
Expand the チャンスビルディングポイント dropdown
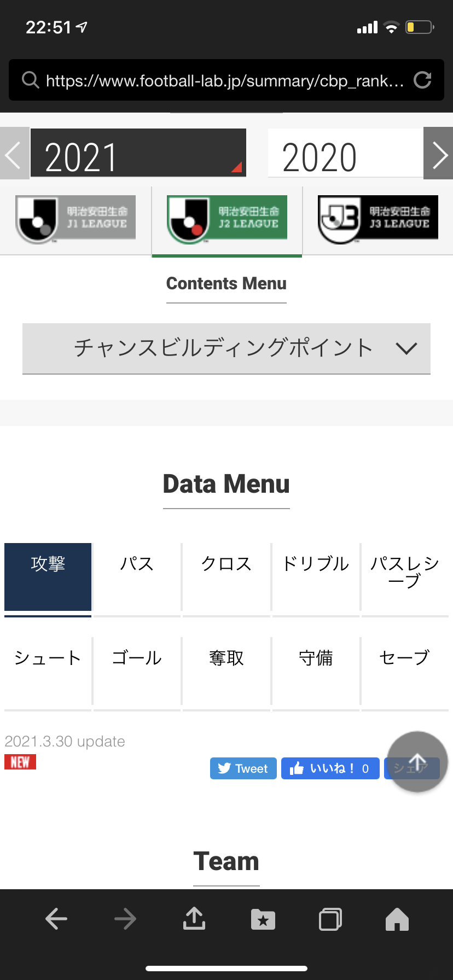(226, 348)
